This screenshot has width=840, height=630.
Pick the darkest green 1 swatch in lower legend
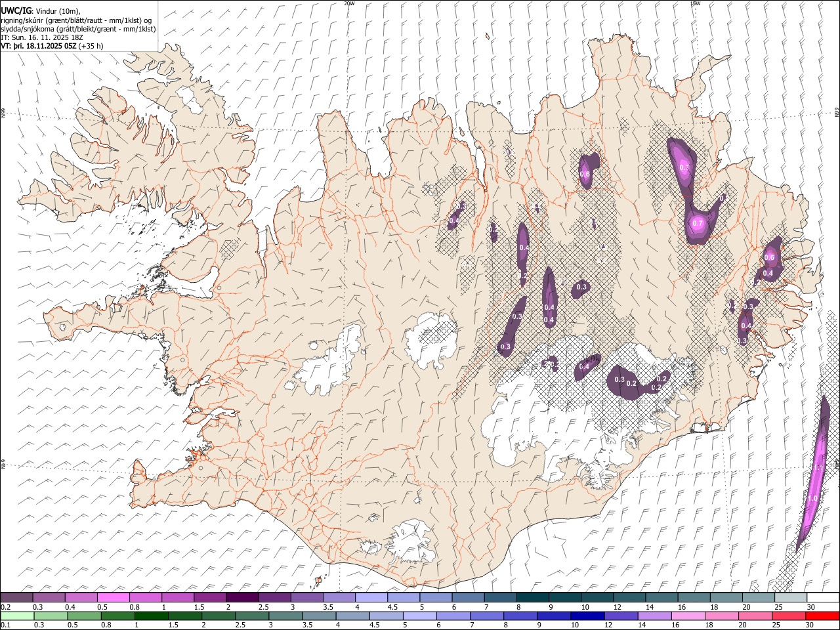pyautogui.click(x=152, y=616)
